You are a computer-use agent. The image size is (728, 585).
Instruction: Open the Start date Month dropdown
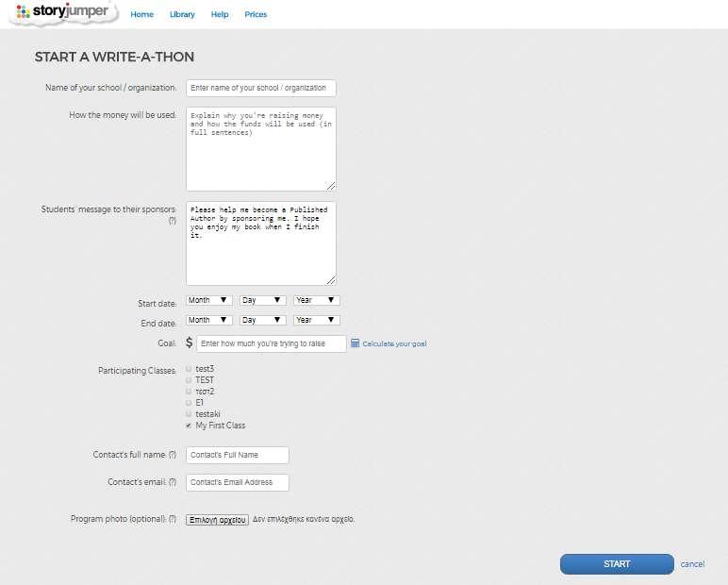coord(209,300)
